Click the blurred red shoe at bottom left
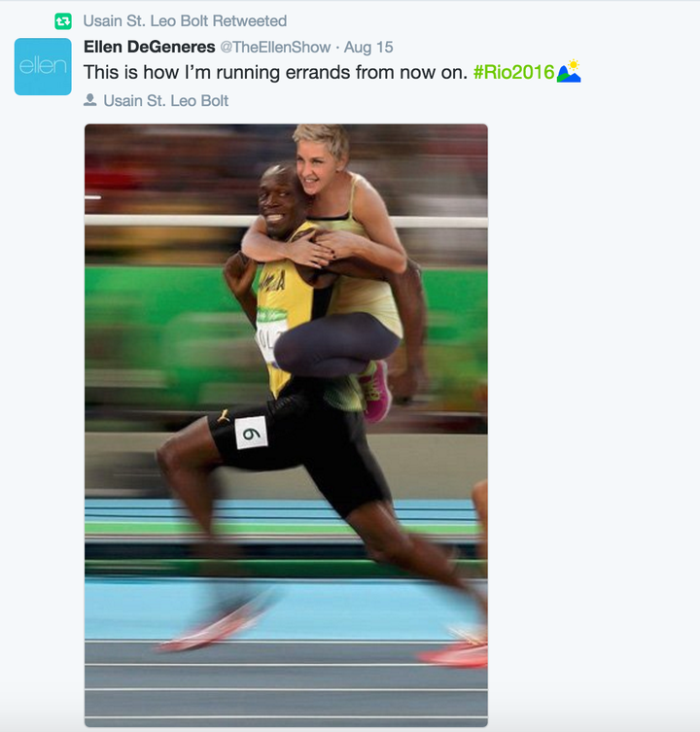 [213, 628]
